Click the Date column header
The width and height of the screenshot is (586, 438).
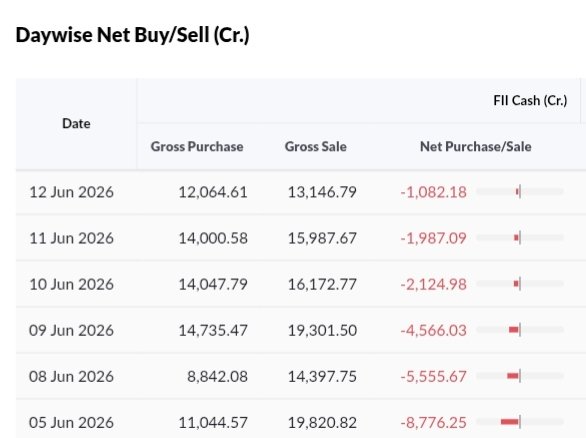pyautogui.click(x=76, y=123)
